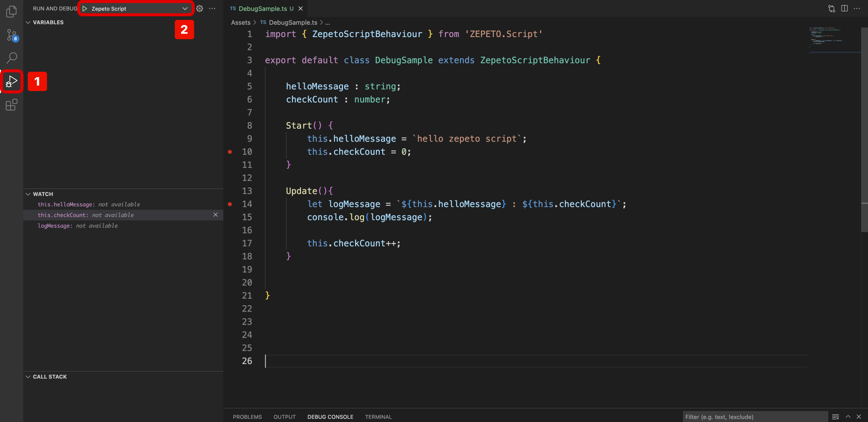This screenshot has width=868, height=422.
Task: Toggle breakpoint on line 10
Action: click(230, 152)
